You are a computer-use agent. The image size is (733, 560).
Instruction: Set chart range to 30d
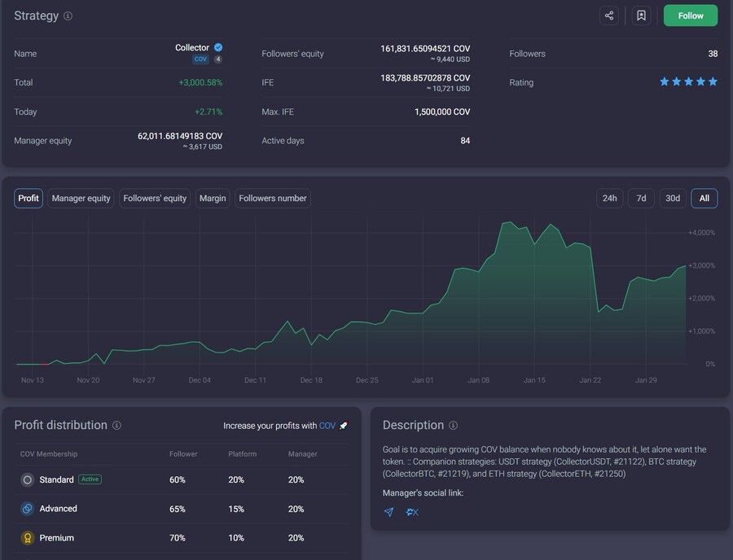672,199
